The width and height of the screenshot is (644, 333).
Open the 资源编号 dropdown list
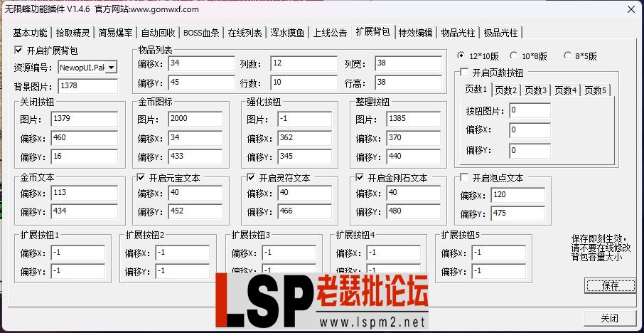click(x=112, y=67)
